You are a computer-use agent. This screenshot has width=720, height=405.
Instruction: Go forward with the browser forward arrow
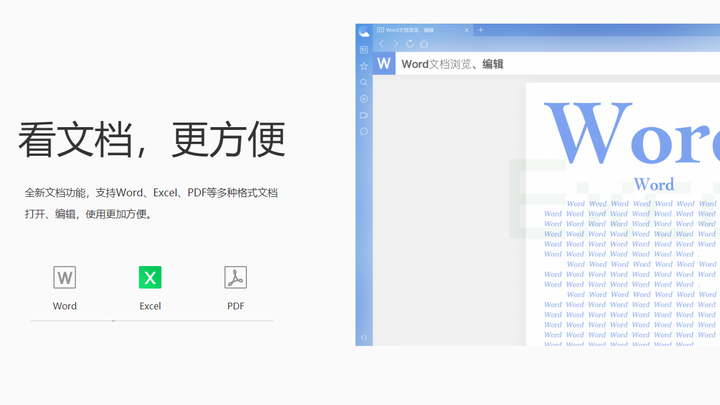point(396,44)
